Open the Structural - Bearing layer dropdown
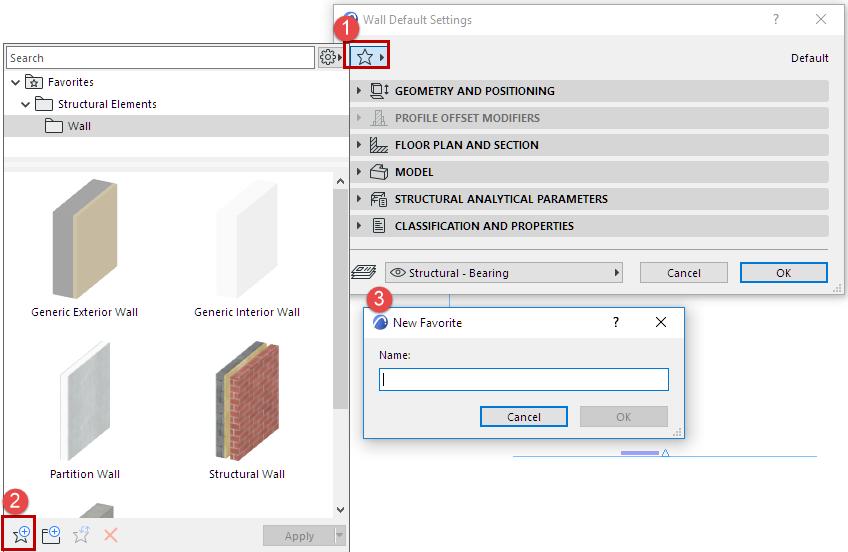 (x=504, y=272)
